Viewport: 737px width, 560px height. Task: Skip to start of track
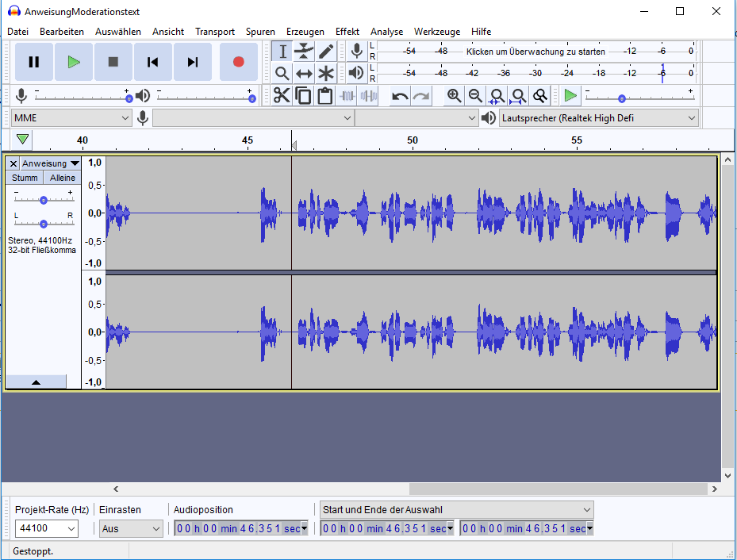[153, 62]
